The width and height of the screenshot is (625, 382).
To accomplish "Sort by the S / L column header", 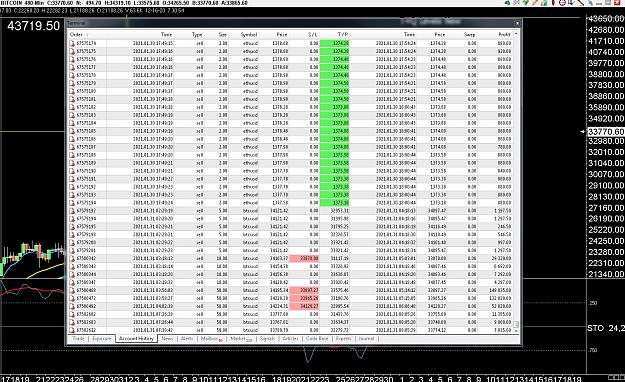I will 313,35.
